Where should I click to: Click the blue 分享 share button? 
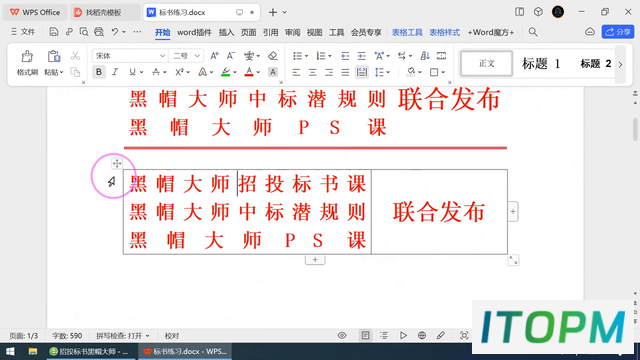[x=618, y=32]
